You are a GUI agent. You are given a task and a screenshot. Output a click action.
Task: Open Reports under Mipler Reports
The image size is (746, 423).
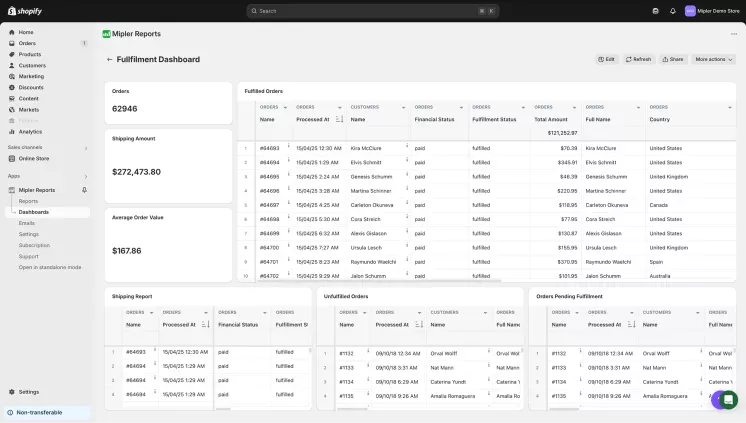click(28, 201)
